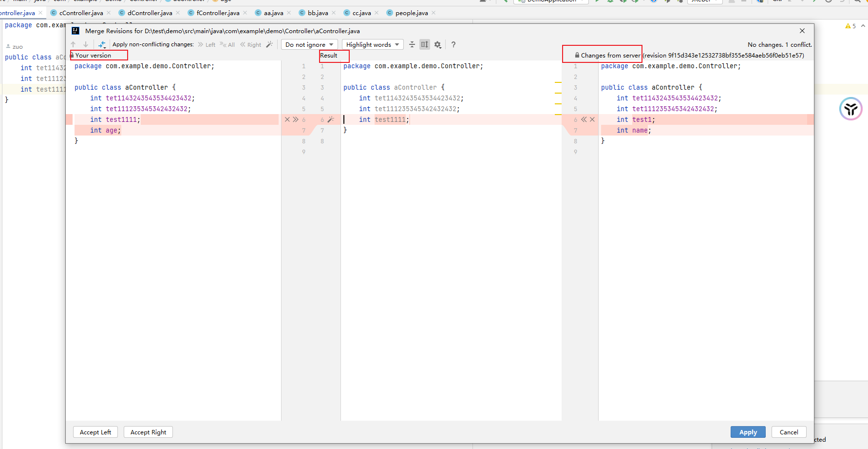Click the Cancel button
This screenshot has height=449, width=868.
click(x=789, y=432)
